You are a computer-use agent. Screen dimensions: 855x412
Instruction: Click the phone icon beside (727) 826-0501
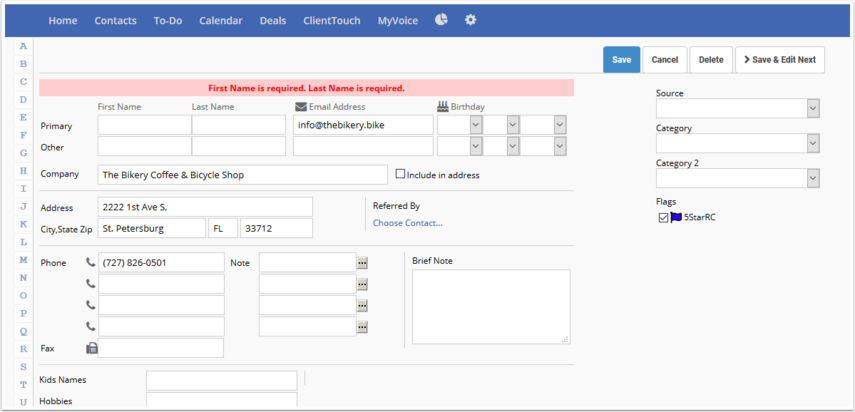[x=91, y=263]
